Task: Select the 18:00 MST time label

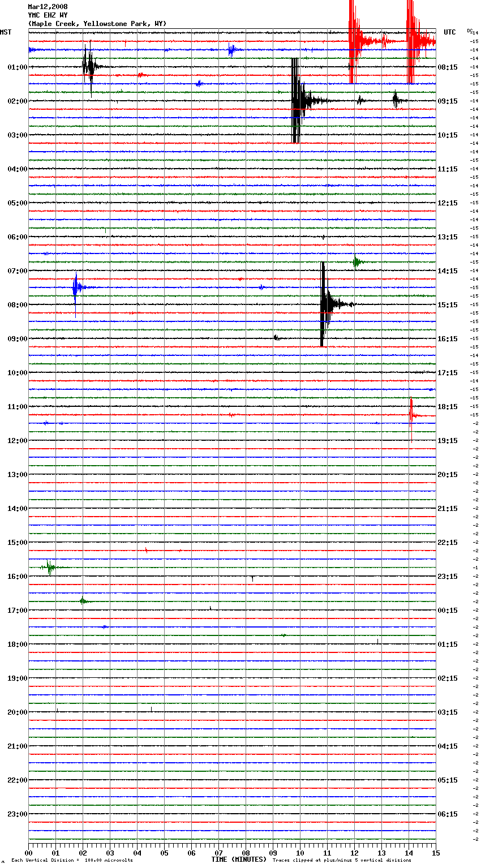Action: coord(17,644)
